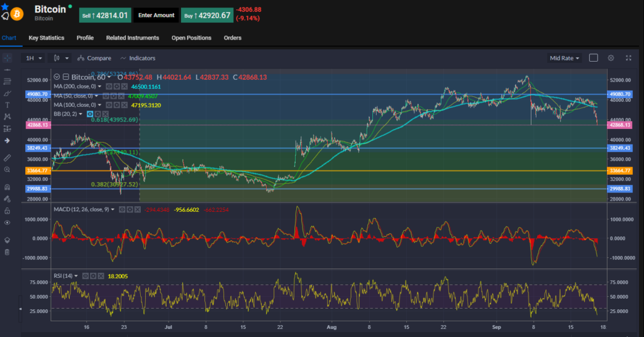Open the candlestick chart type dropdown
The width and height of the screenshot is (644, 337).
point(60,58)
